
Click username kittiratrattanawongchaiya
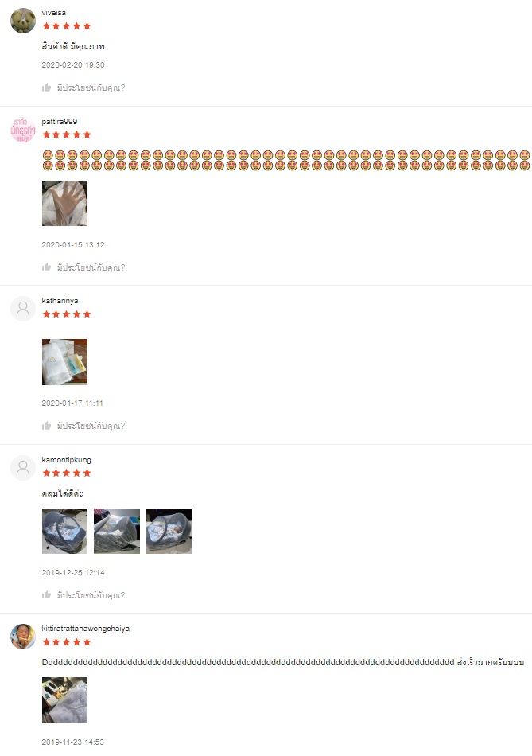point(85,628)
